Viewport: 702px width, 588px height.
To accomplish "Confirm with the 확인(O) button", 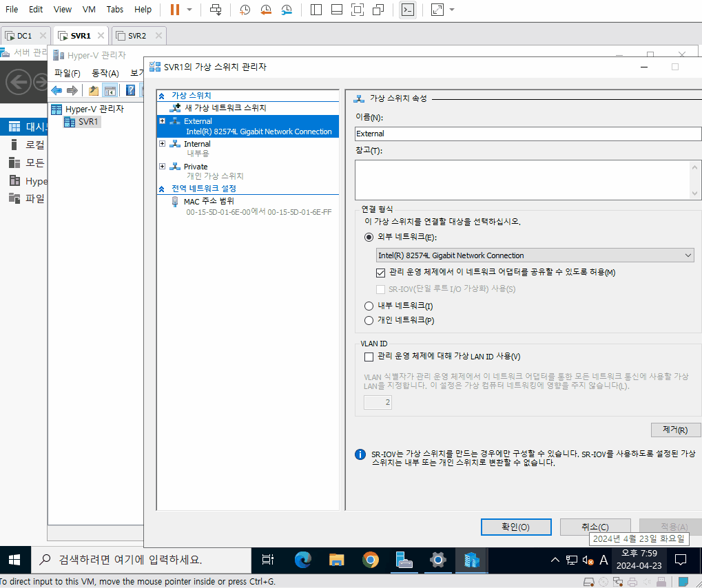I will [516, 527].
